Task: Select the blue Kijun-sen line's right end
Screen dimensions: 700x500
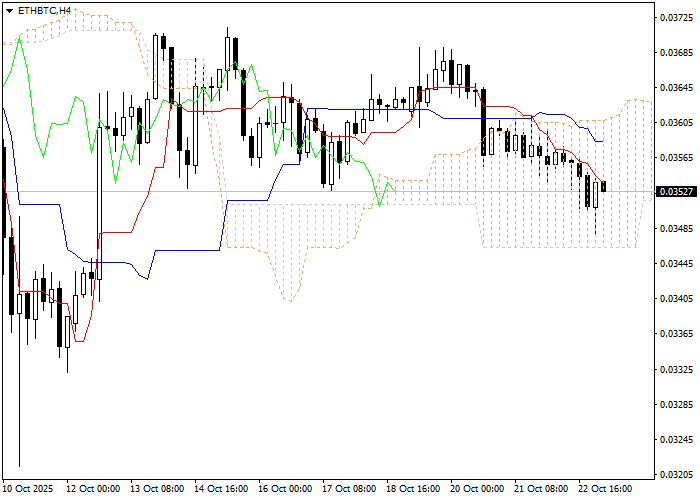Action: (601, 140)
